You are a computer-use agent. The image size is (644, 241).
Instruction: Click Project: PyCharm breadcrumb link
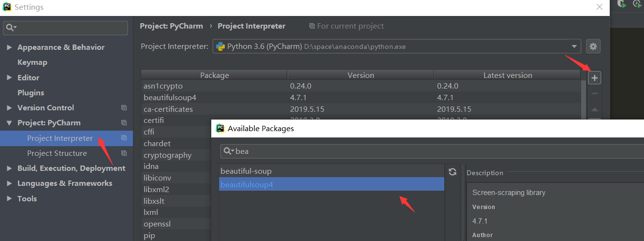coord(171,26)
